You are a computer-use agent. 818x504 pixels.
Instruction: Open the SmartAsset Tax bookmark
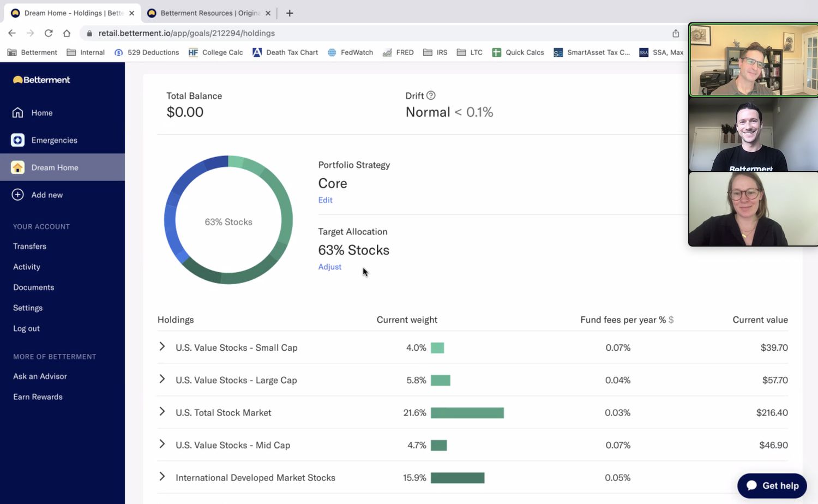click(x=592, y=52)
